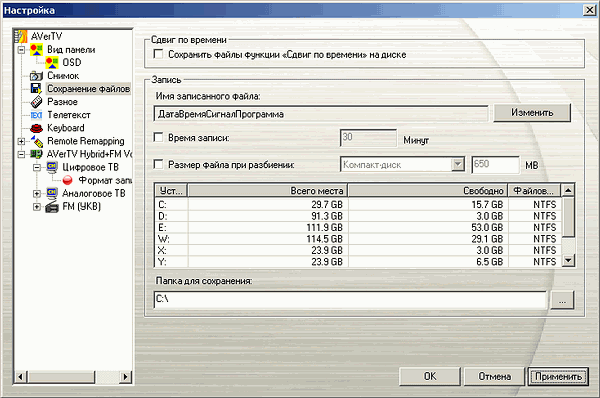
Task: Click the Папка для сохранения path field
Action: (350, 299)
